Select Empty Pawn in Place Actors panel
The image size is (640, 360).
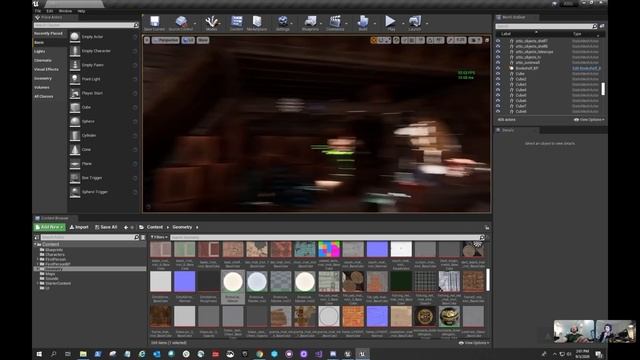coord(103,65)
